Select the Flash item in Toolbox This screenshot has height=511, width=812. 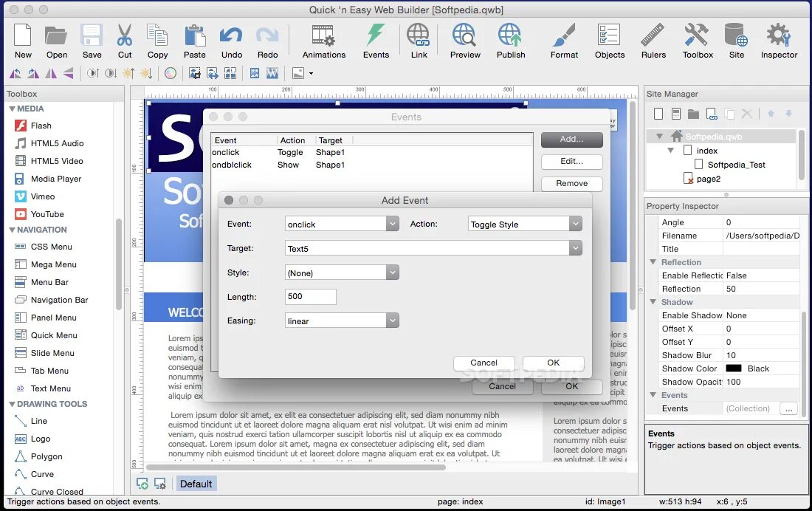pos(41,126)
